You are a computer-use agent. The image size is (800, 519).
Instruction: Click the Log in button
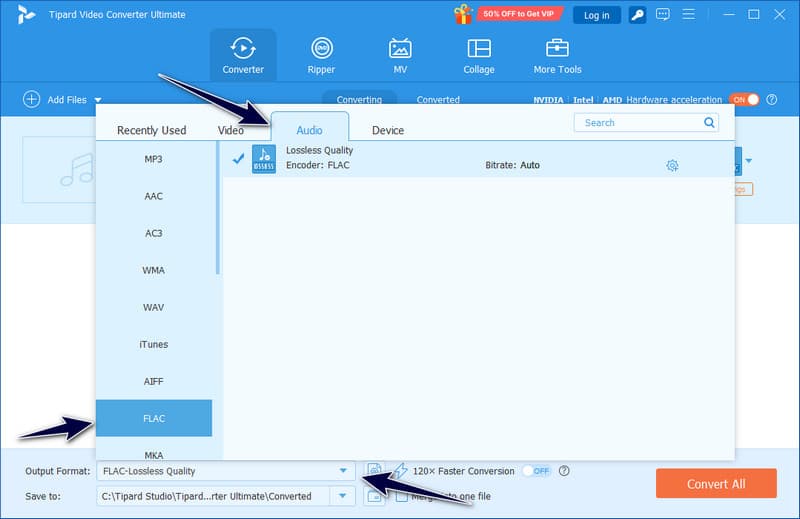(596, 15)
